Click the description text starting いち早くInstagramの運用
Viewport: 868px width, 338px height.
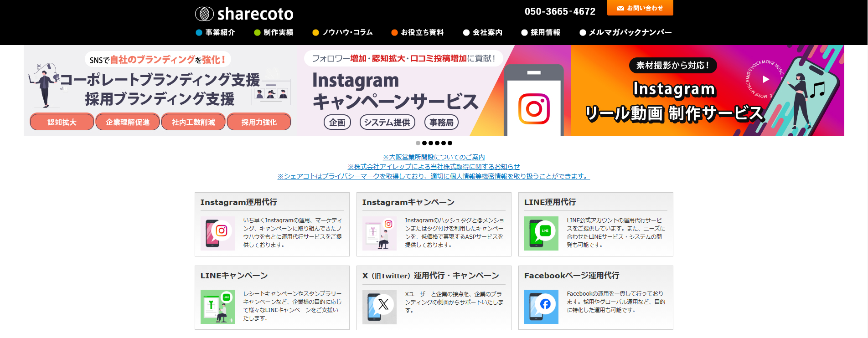pos(293,233)
